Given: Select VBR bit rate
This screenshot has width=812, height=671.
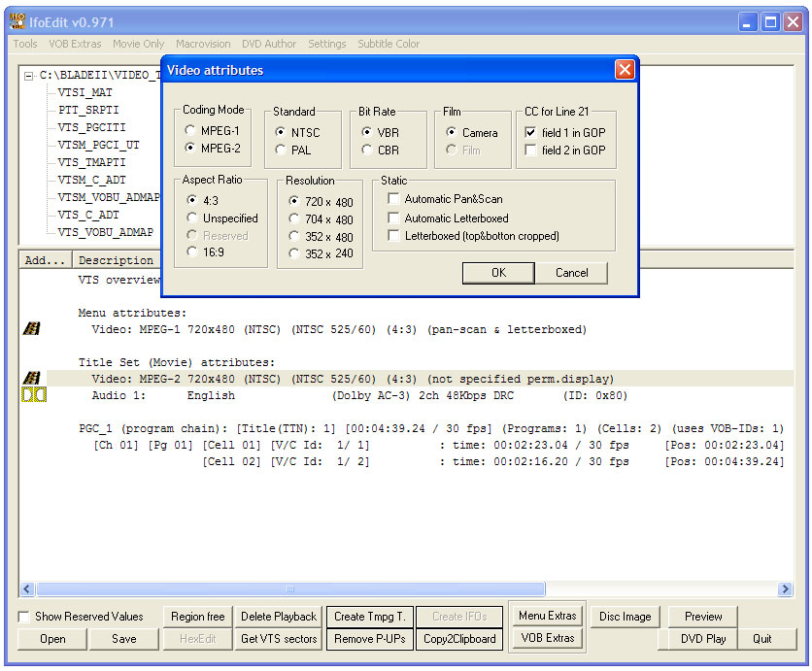Looking at the screenshot, I should pyautogui.click(x=366, y=132).
